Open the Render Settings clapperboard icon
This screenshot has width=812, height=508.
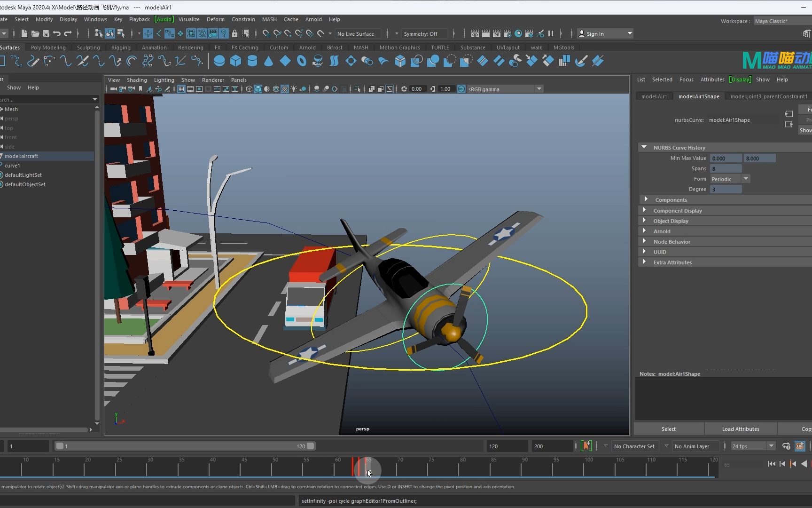(507, 33)
